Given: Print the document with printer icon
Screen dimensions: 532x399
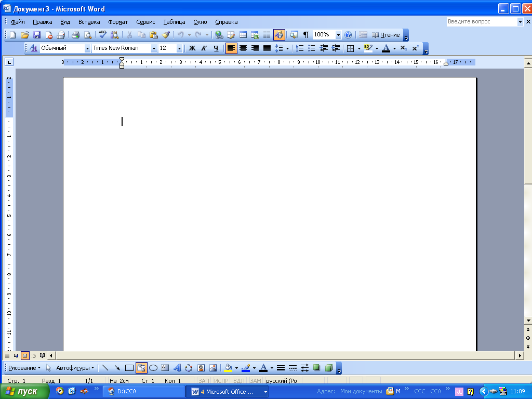Looking at the screenshot, I should tap(76, 35).
